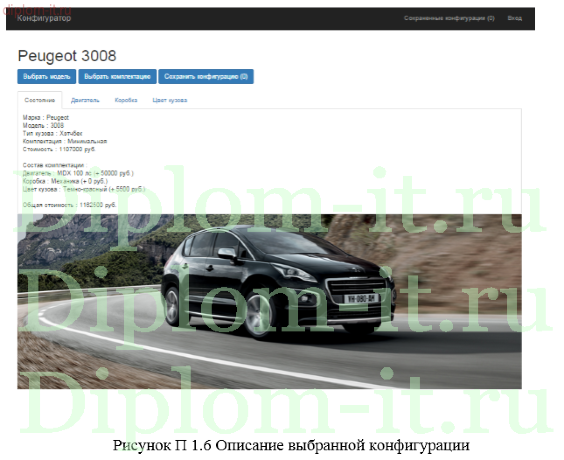This screenshot has width=564, height=460.
Task: Click Сохранить конфигурацию (0) button
Action: click(x=206, y=77)
